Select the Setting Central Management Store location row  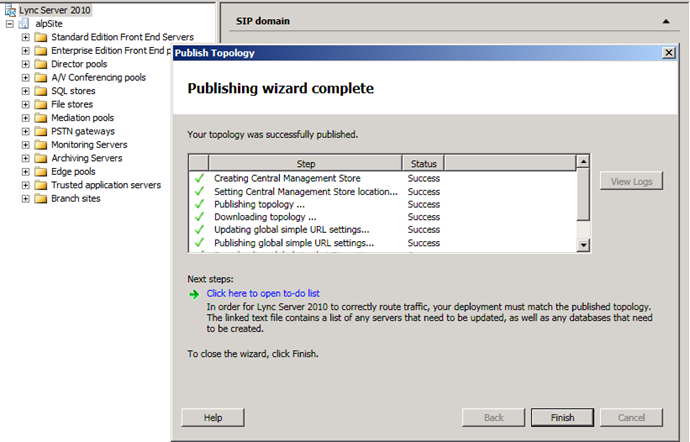coord(382,192)
